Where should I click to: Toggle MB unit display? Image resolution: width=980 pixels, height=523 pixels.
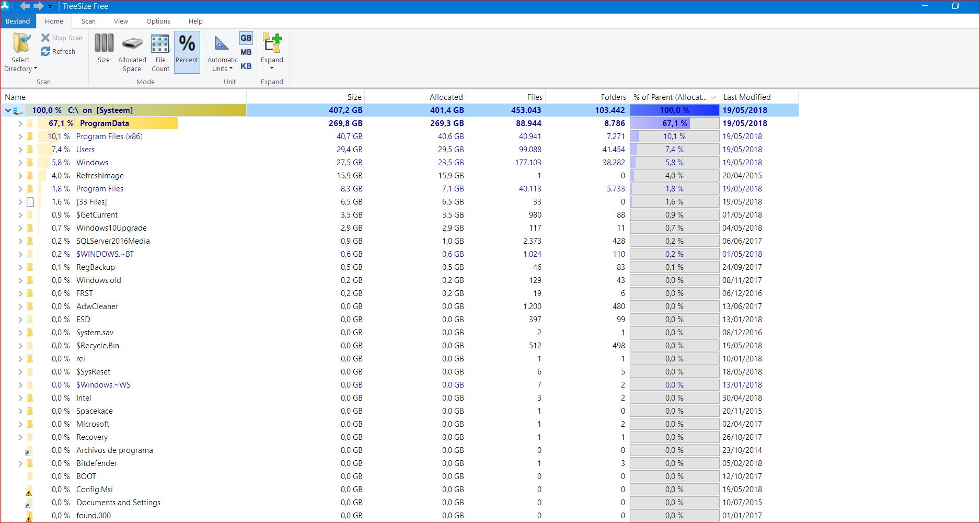(246, 52)
